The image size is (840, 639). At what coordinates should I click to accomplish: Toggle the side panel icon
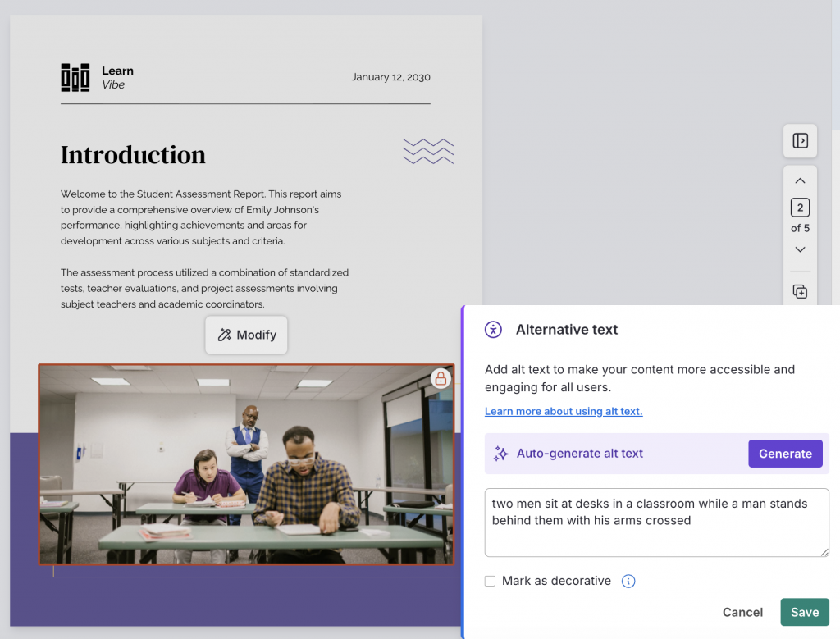[800, 141]
